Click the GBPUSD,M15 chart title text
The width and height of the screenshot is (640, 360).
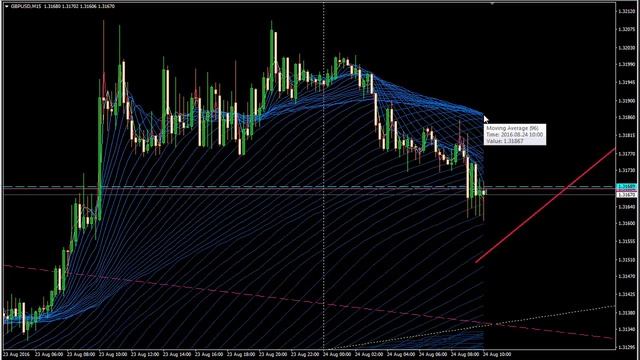26,7
